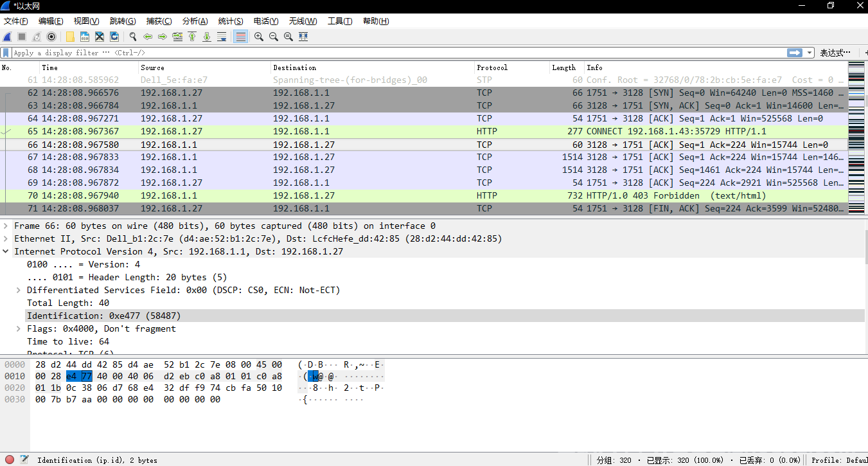Expand the Differentiated Services Field node
868x466 pixels.
19,290
